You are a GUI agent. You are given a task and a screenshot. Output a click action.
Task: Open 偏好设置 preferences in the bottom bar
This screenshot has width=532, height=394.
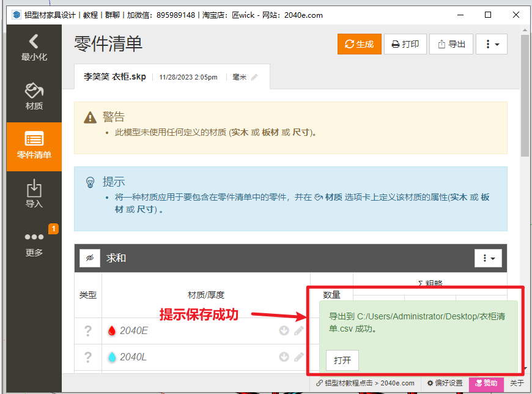click(x=445, y=383)
